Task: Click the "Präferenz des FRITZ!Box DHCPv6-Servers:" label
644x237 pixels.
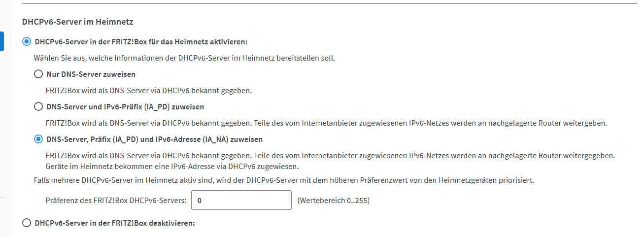Action: (x=116, y=201)
